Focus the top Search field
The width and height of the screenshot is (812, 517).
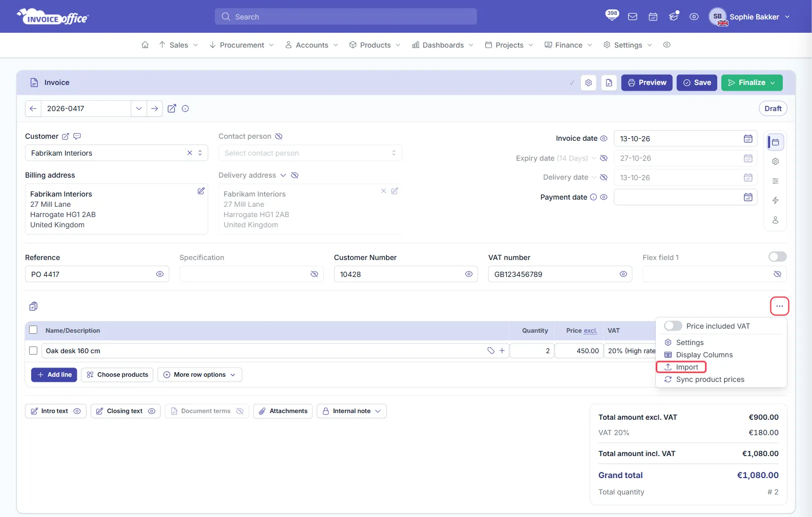[346, 16]
